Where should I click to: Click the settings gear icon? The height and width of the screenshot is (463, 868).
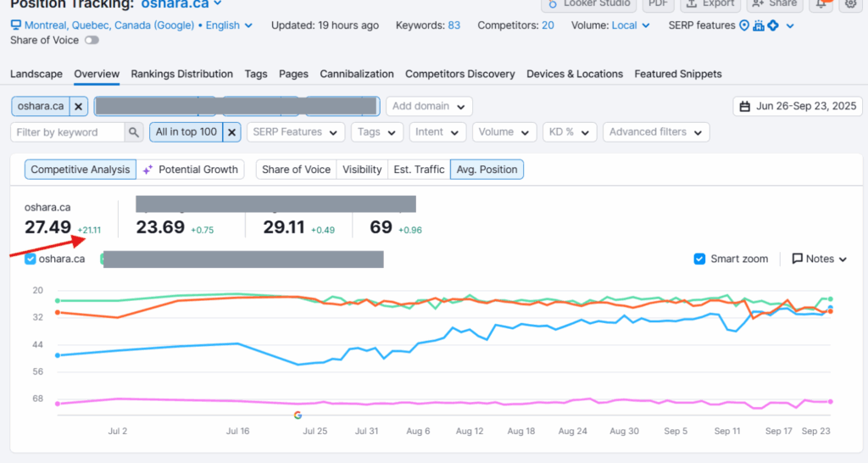point(851,3)
